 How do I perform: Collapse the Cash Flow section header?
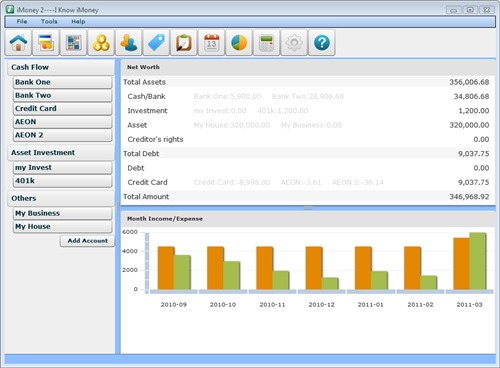point(61,67)
